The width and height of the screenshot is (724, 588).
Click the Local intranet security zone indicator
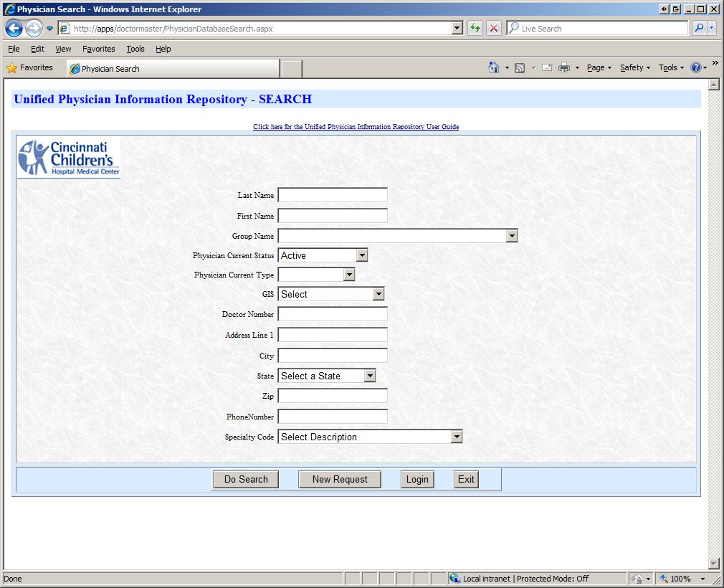[518, 578]
